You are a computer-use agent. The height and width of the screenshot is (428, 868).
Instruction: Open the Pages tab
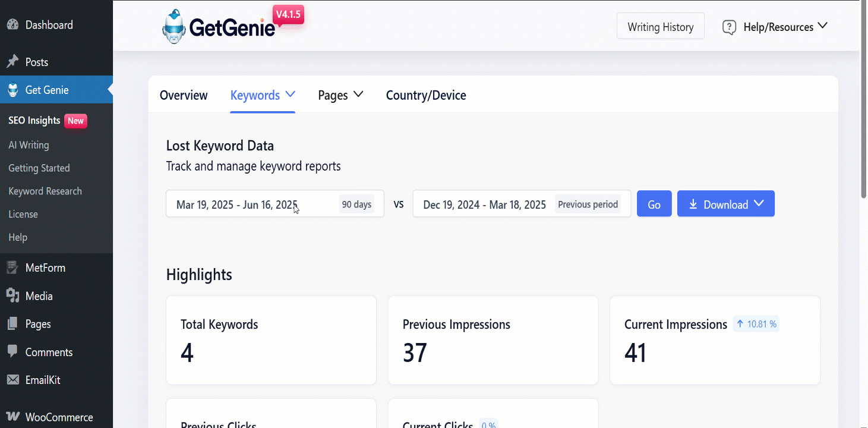pyautogui.click(x=333, y=95)
